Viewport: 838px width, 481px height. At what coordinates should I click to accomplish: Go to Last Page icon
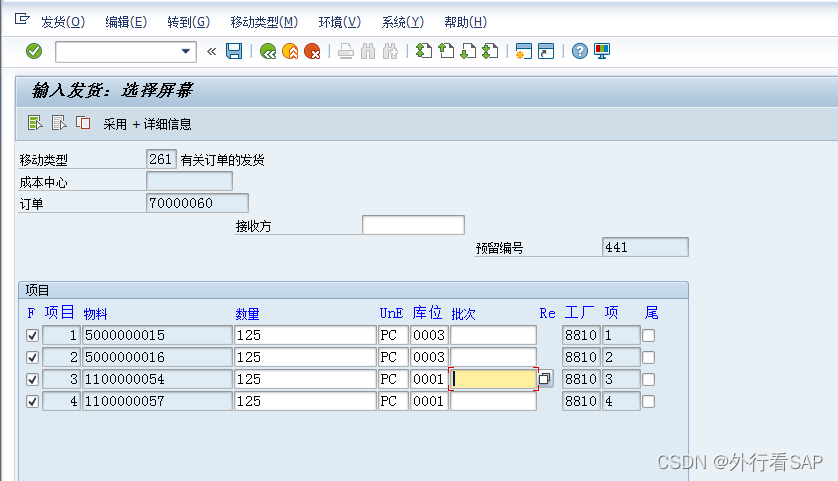[x=490, y=51]
